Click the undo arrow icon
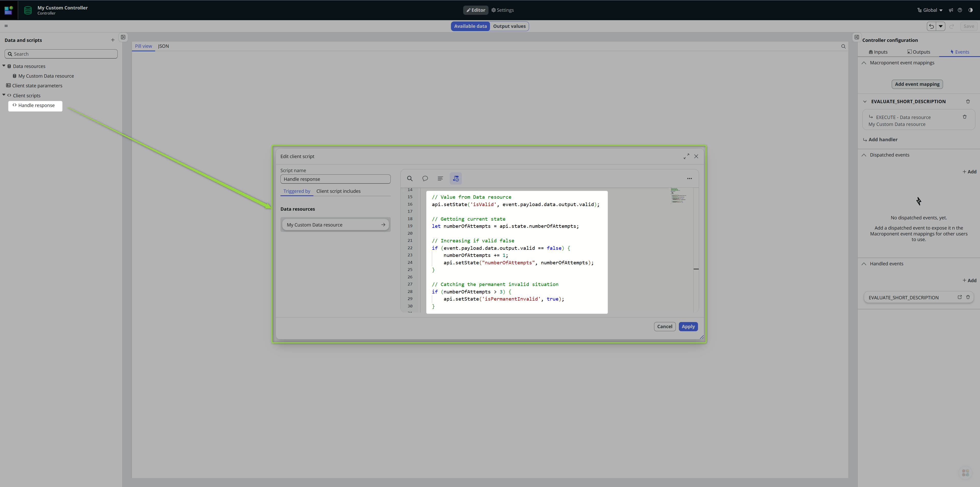 click(x=931, y=26)
